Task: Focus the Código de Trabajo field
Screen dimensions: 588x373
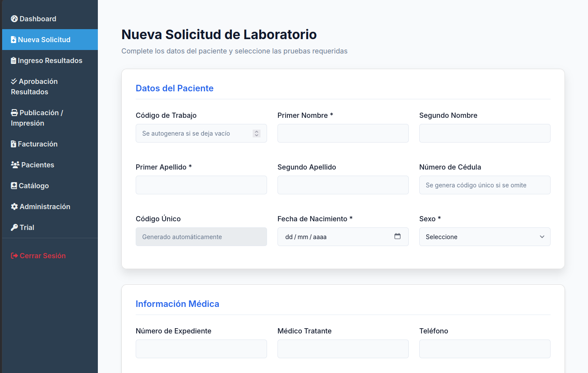Action: (x=201, y=133)
